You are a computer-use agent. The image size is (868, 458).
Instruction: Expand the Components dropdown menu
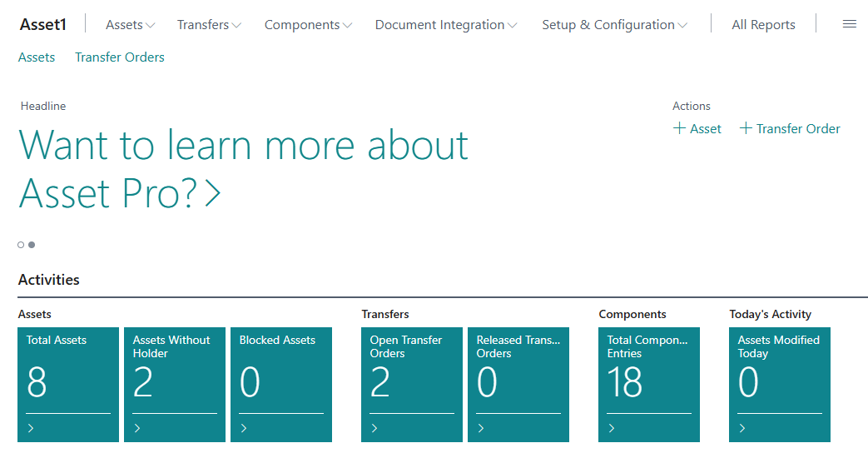click(308, 25)
